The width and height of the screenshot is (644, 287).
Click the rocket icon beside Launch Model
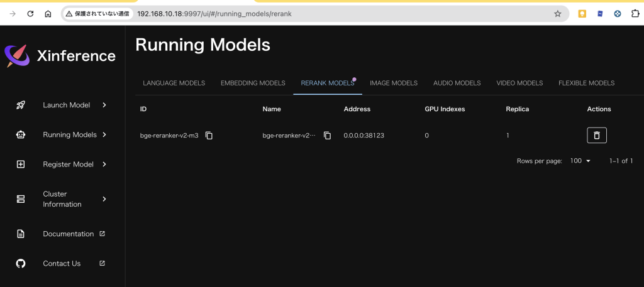(21, 105)
